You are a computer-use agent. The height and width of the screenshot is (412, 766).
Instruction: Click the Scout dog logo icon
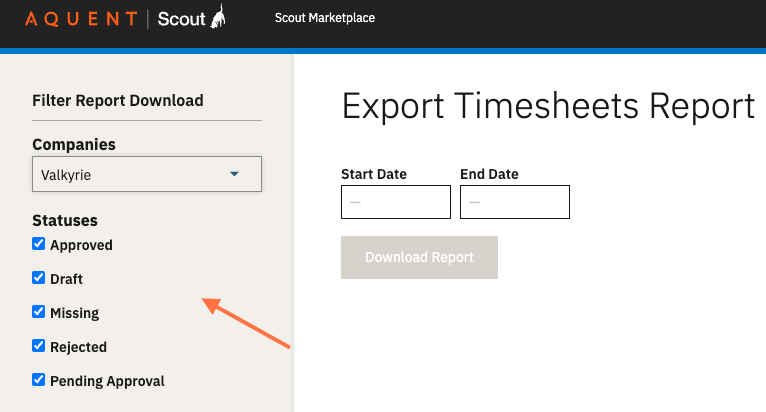218,17
